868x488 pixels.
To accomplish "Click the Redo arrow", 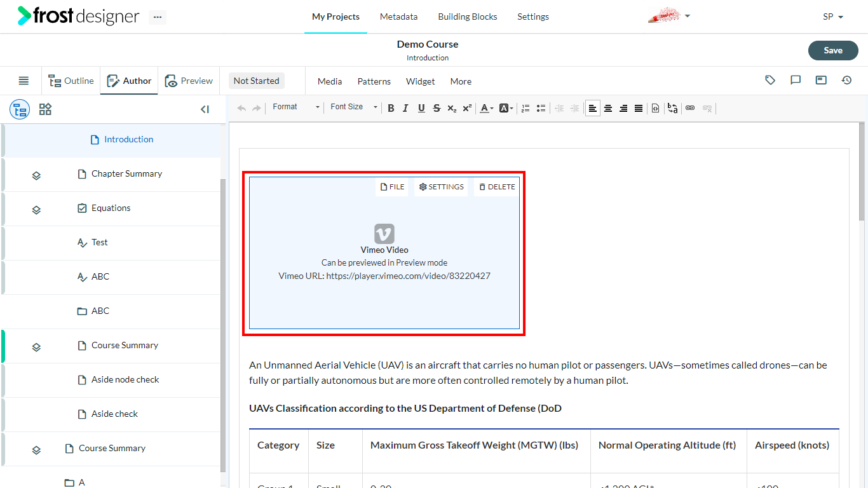I will pyautogui.click(x=256, y=108).
